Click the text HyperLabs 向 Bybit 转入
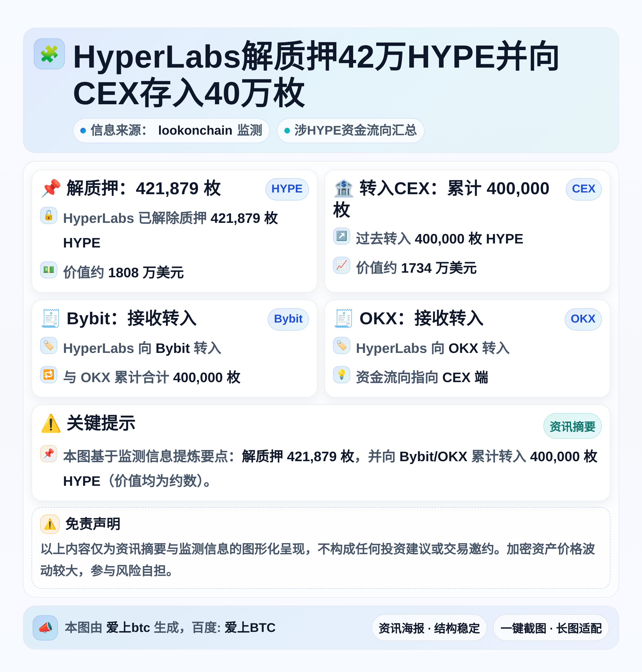Viewport: 642px width, 672px height. click(142, 348)
